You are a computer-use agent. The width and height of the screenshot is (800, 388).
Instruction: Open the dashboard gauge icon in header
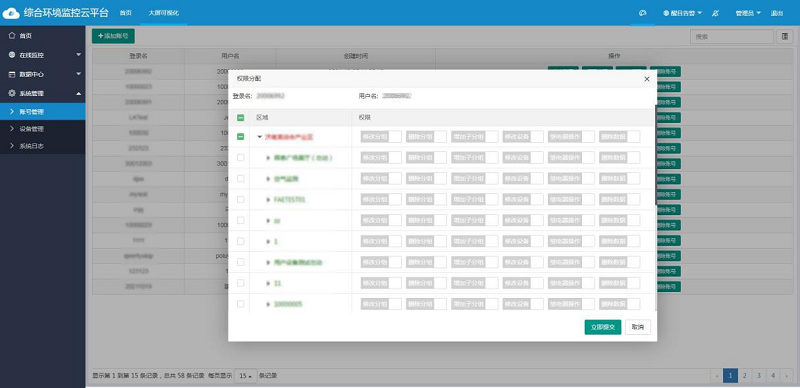[x=642, y=13]
